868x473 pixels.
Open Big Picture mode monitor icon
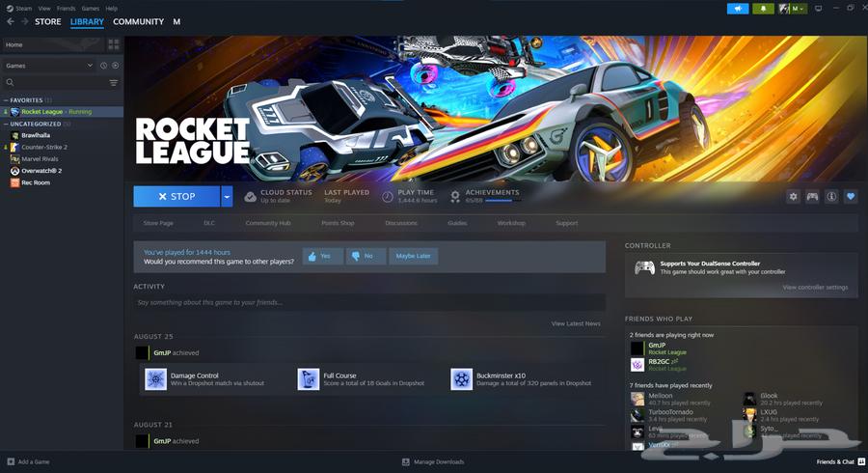(819, 9)
